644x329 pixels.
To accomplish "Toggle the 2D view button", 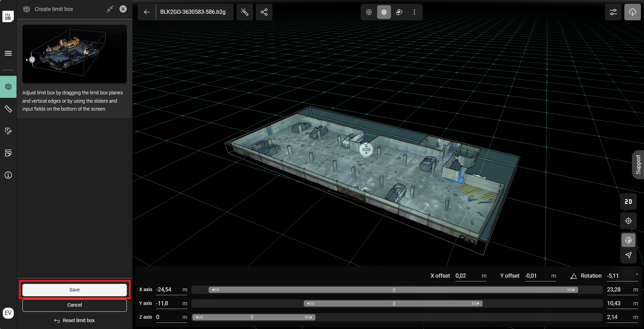I will click(628, 202).
